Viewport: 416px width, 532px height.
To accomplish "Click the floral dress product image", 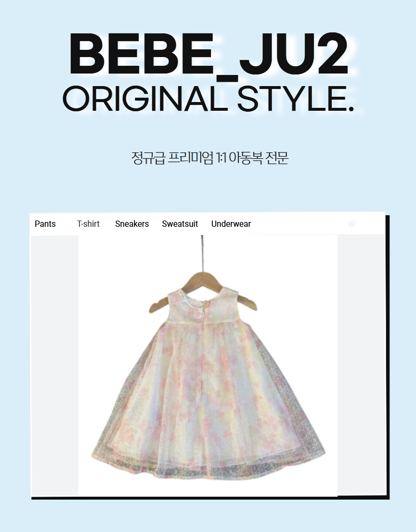I will tap(208, 366).
